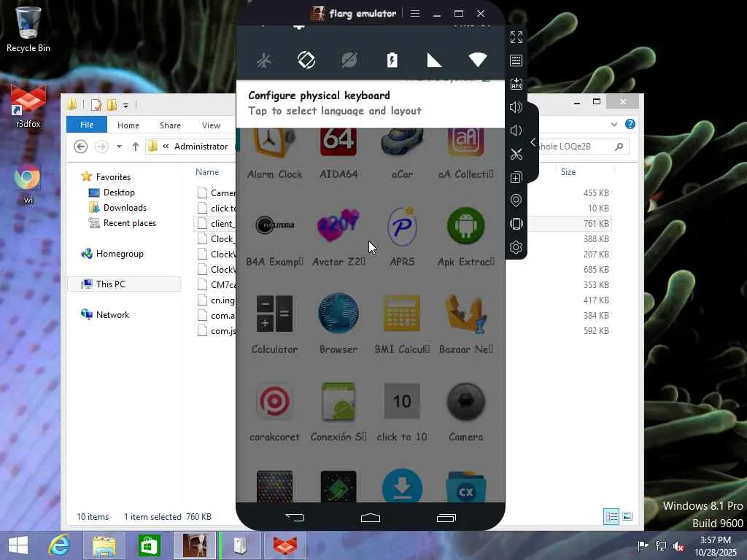Launch the Browser app

coord(338,324)
